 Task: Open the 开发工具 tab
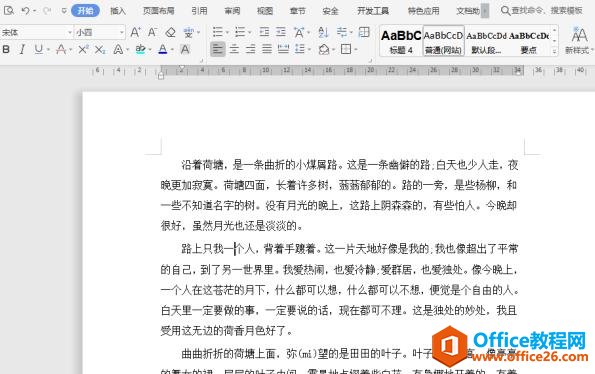(373, 11)
